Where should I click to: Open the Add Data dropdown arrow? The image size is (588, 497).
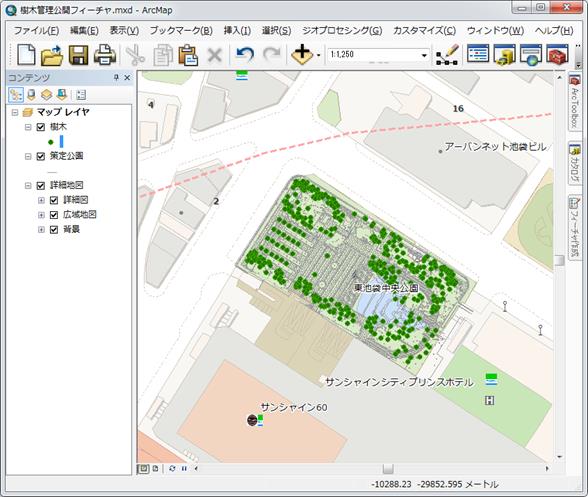coord(318,55)
